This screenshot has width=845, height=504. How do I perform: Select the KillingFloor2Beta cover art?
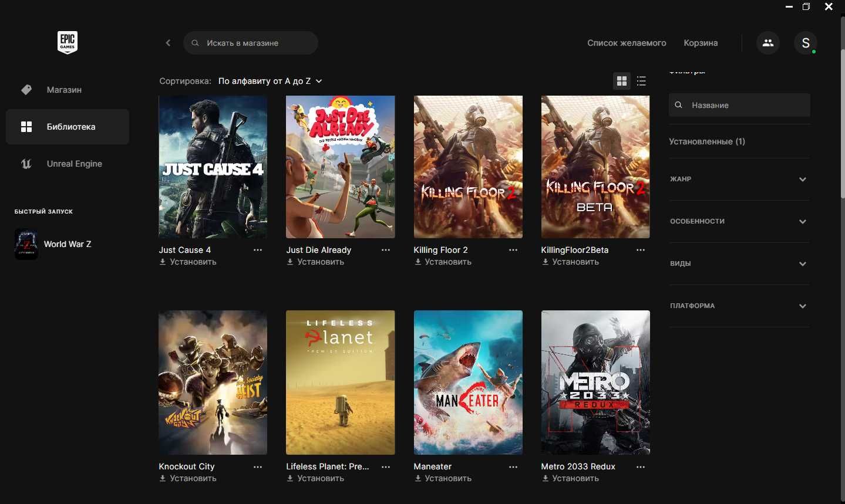pyautogui.click(x=595, y=167)
